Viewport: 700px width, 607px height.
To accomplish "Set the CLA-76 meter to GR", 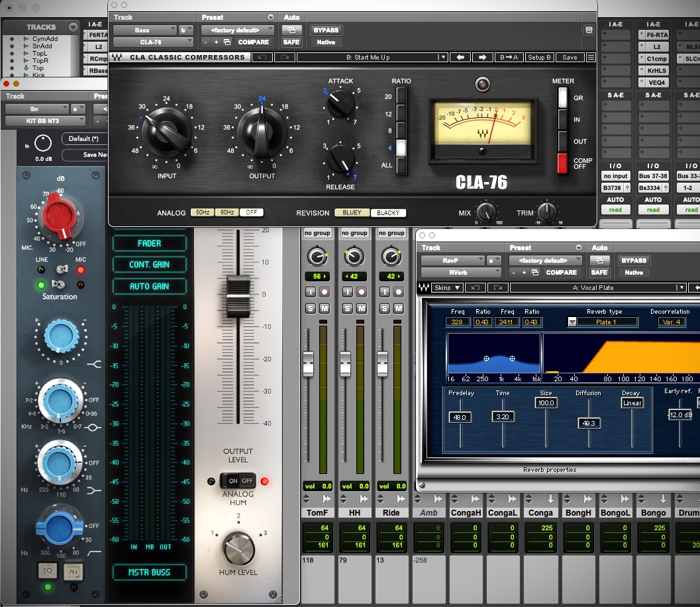I will 562,98.
